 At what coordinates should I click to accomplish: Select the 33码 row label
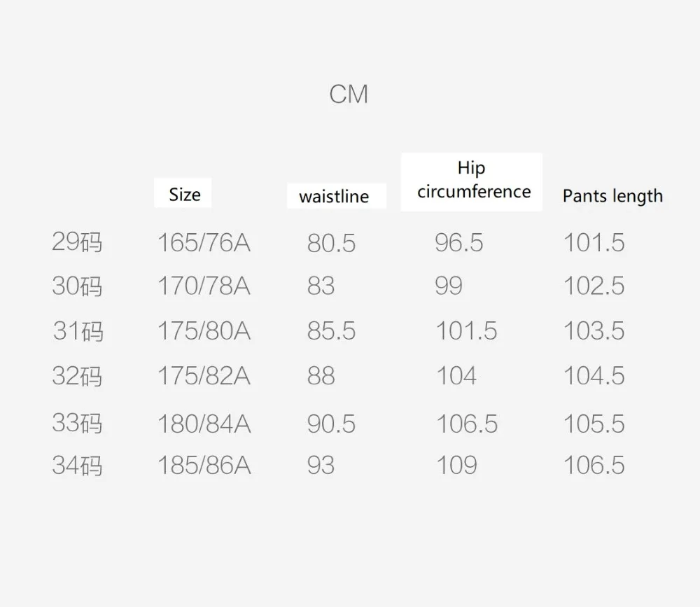tap(77, 423)
